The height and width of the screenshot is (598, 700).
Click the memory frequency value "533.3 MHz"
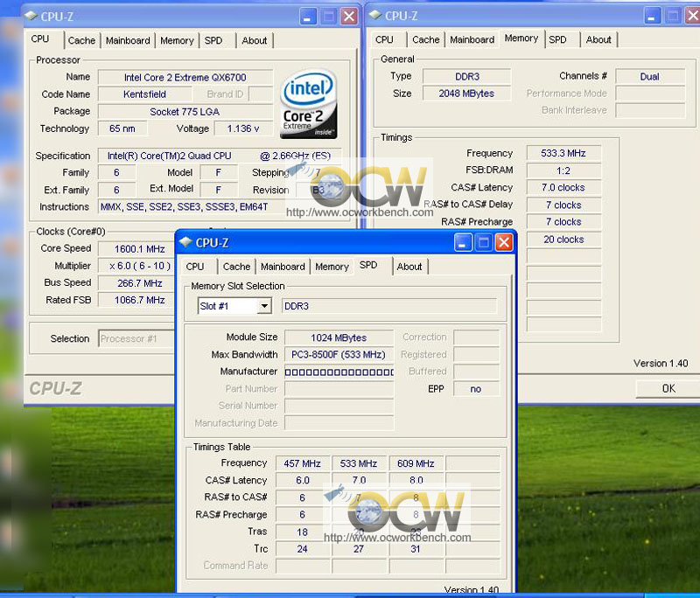[563, 153]
